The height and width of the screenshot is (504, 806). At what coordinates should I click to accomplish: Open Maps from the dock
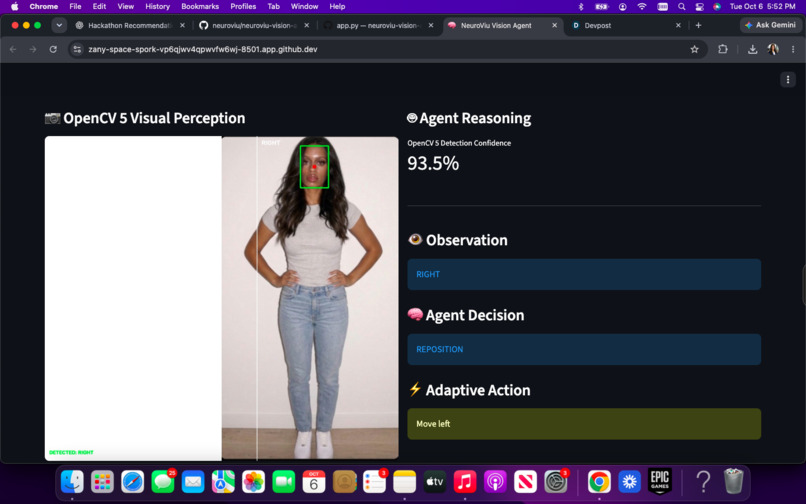(223, 482)
